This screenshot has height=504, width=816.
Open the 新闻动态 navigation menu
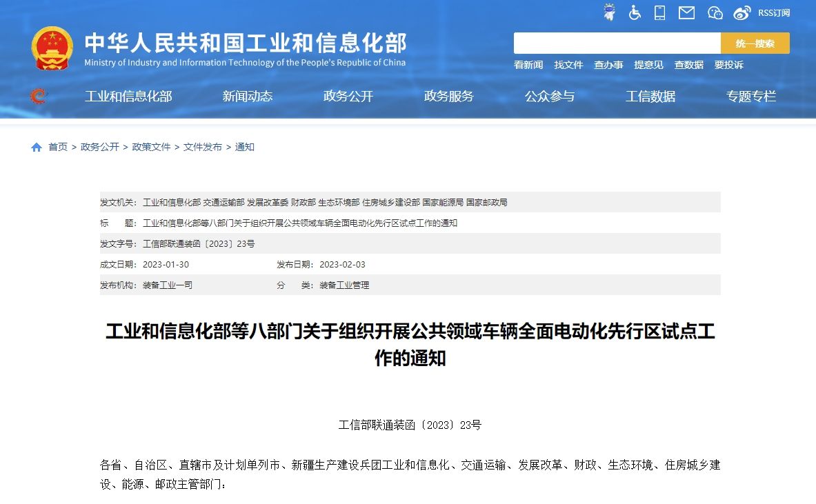click(248, 97)
